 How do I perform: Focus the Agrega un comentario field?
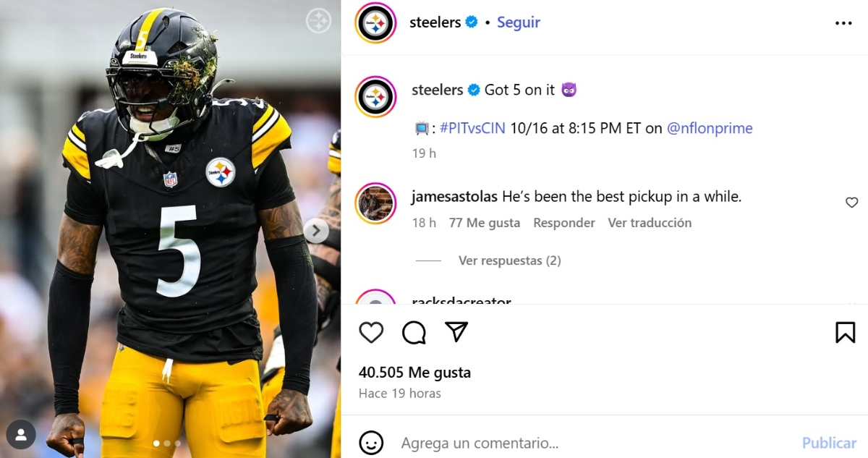click(x=593, y=443)
